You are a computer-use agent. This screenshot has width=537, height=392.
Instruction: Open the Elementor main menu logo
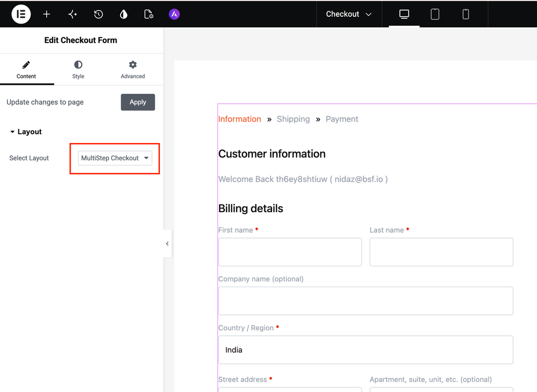21,14
